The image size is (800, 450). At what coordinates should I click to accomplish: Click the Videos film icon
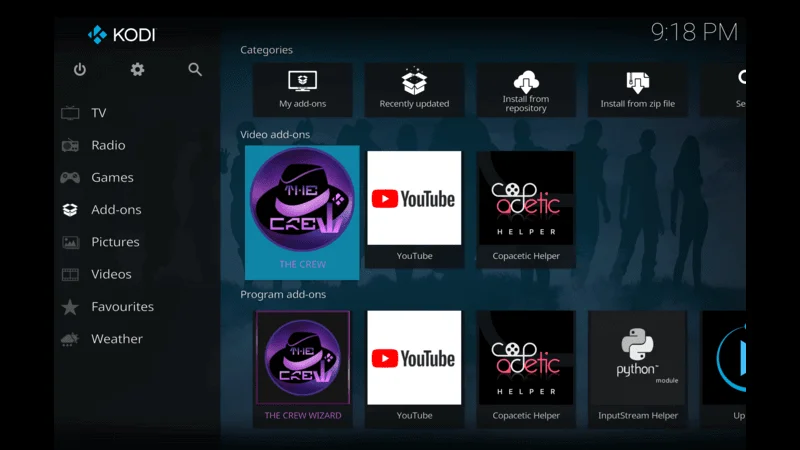pyautogui.click(x=70, y=274)
